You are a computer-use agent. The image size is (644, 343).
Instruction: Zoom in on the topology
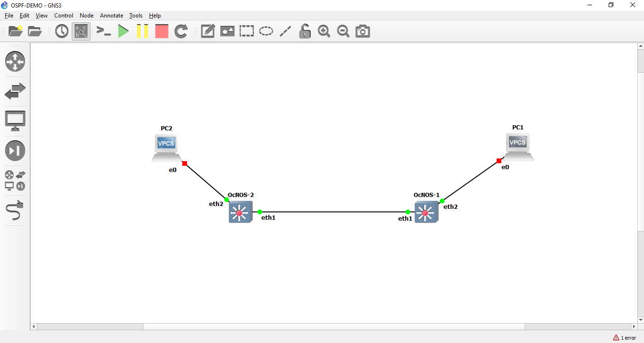pos(324,31)
